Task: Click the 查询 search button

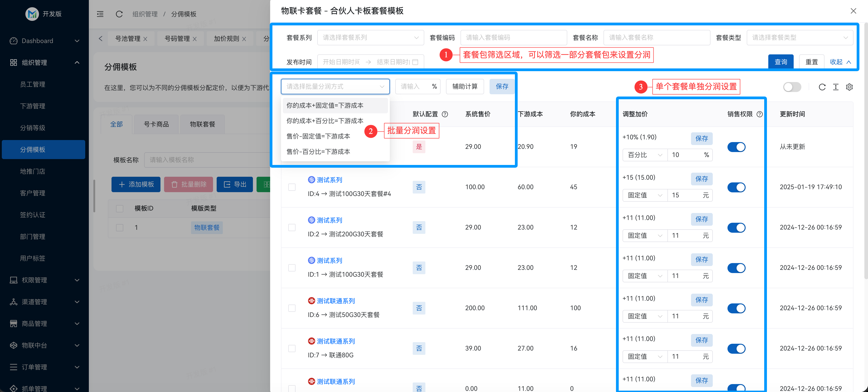Action: [x=780, y=62]
